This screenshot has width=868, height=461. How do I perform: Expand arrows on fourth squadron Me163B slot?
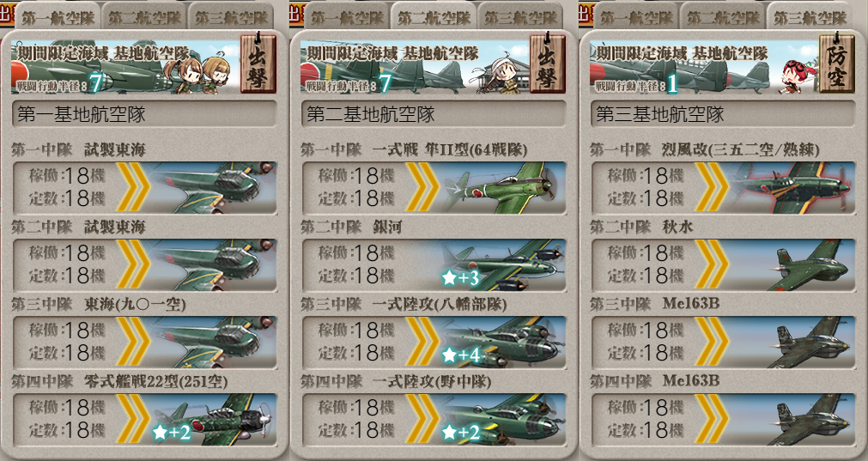pyautogui.click(x=712, y=419)
